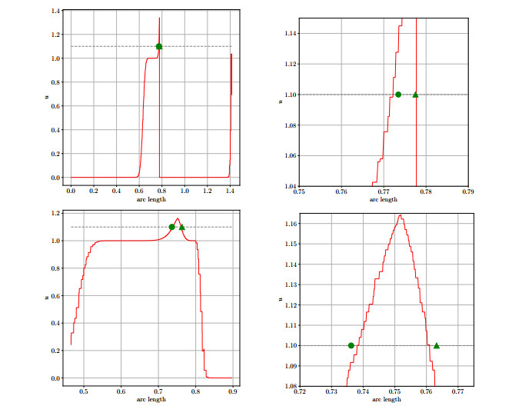The width and height of the screenshot is (532, 406).
Task: Select the green circle in the bottom-right plot
Action: pyautogui.click(x=351, y=345)
